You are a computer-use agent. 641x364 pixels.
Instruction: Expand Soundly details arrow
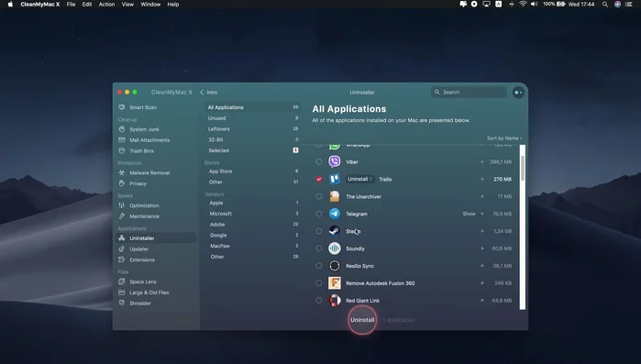tap(482, 248)
